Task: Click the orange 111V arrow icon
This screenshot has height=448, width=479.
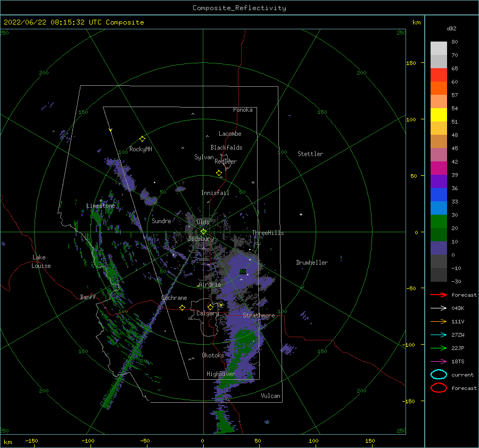Action: [x=439, y=321]
